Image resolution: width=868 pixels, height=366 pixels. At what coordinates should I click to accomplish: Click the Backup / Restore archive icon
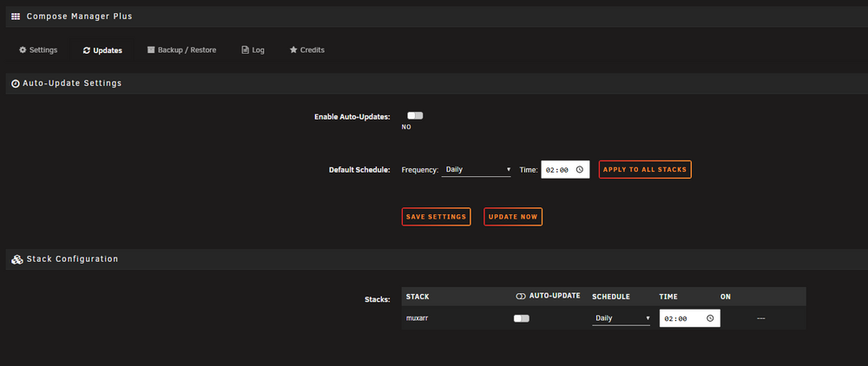150,49
